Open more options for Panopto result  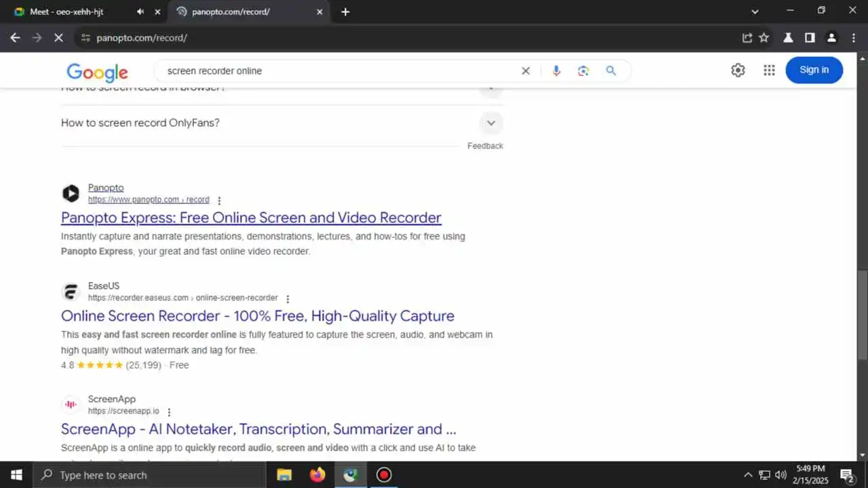[x=219, y=201]
